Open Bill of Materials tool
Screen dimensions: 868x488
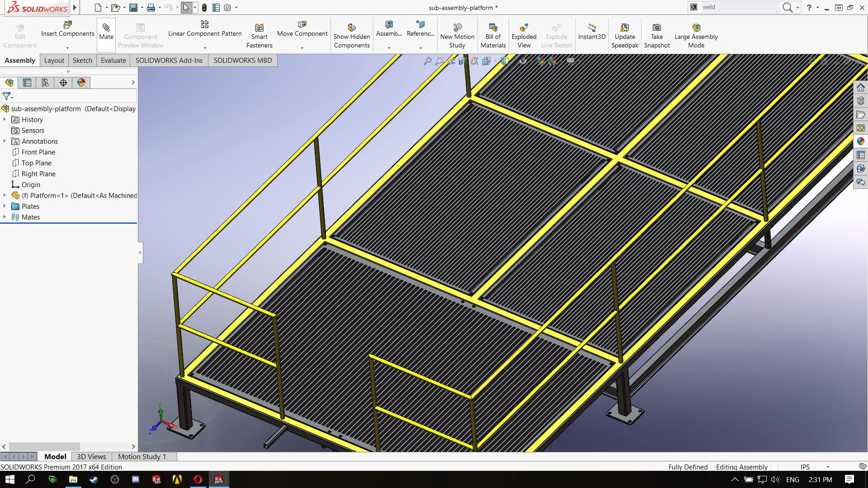point(493,28)
